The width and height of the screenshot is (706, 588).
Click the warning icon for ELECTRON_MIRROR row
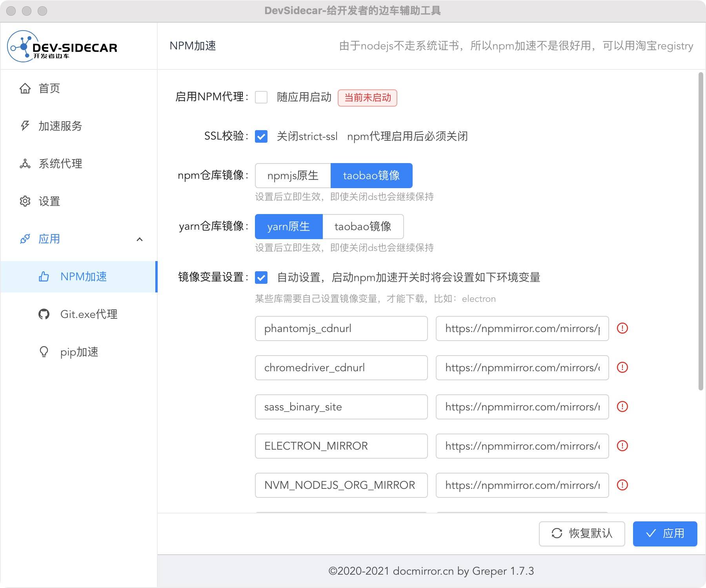tap(622, 446)
